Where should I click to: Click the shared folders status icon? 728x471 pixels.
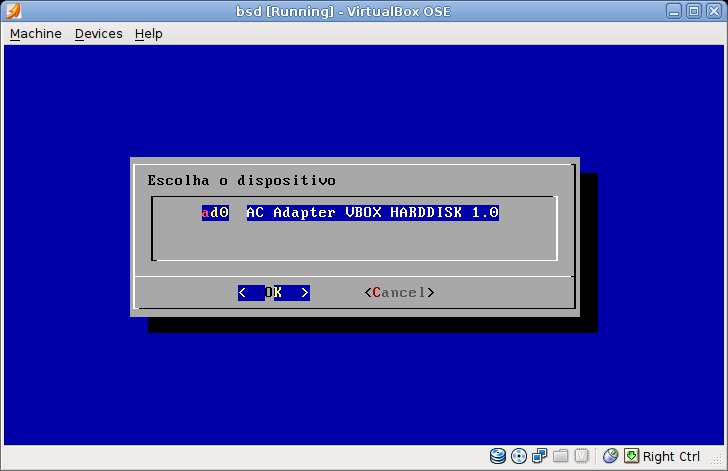pos(560,456)
